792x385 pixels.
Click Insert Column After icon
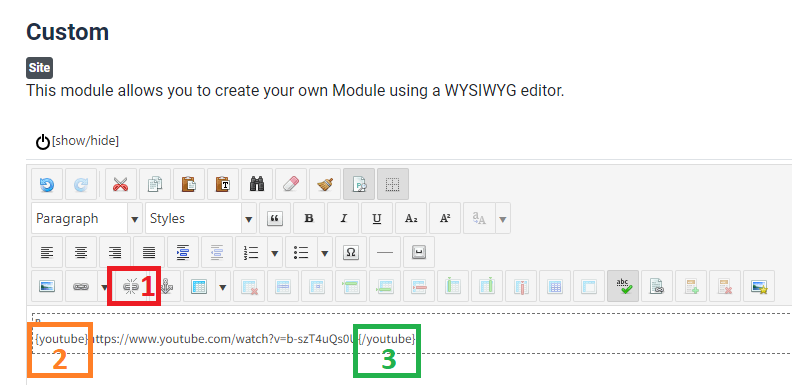487,286
